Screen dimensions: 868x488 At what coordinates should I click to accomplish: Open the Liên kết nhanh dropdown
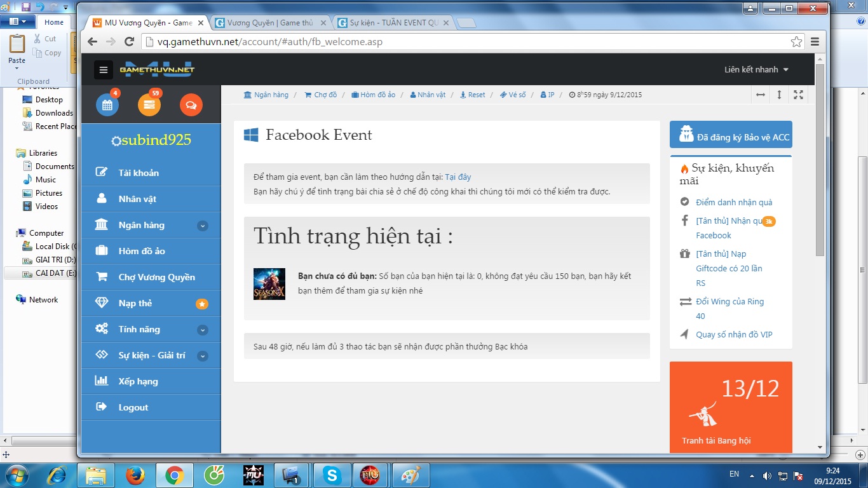(757, 69)
